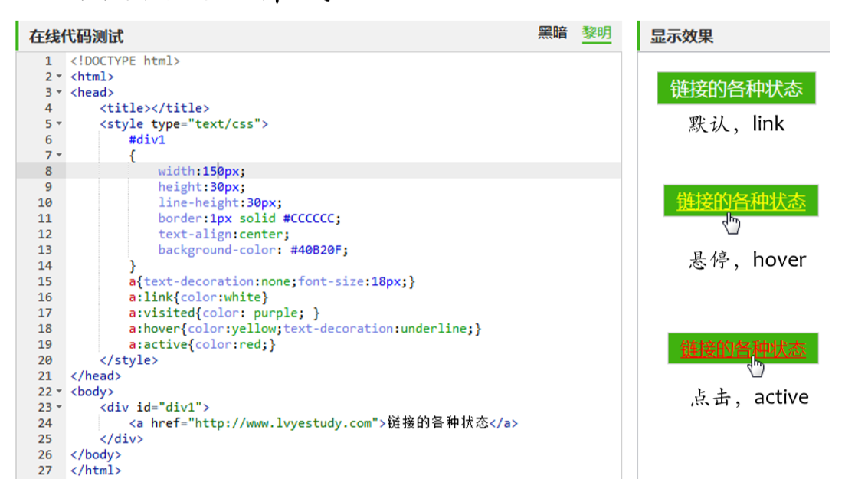Click the closing </style> tag line
Image resolution: width=868 pixels, height=479 pixels.
[x=129, y=360]
